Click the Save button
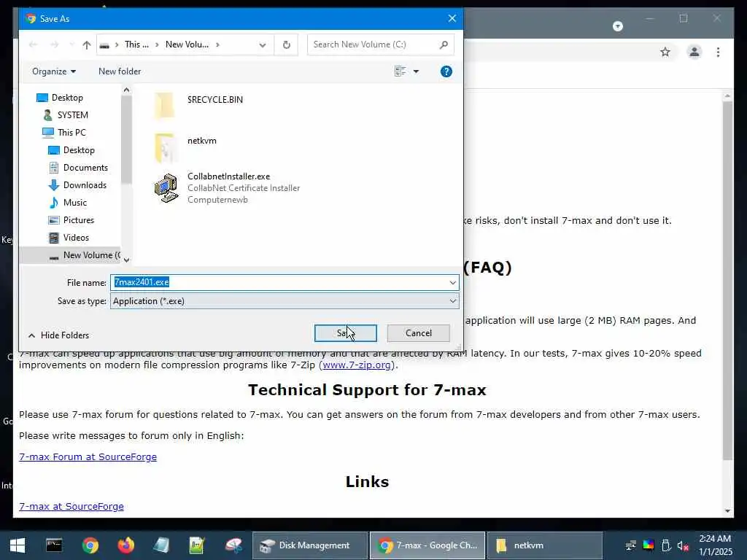 click(345, 333)
